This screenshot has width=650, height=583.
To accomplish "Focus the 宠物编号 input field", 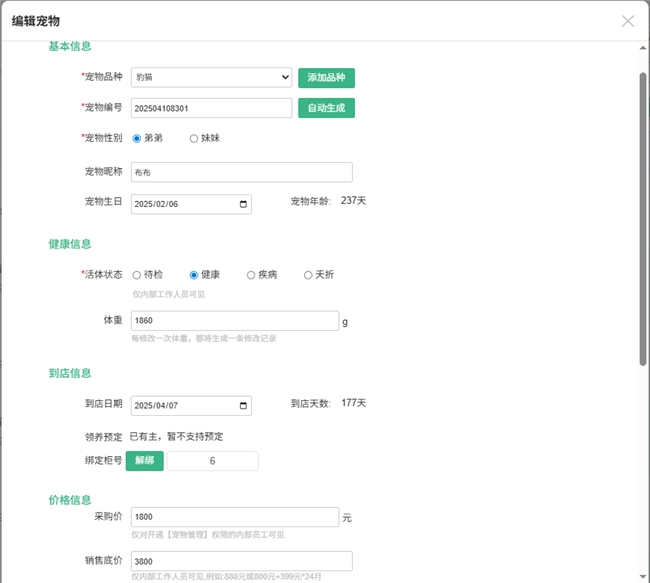I will coord(211,108).
